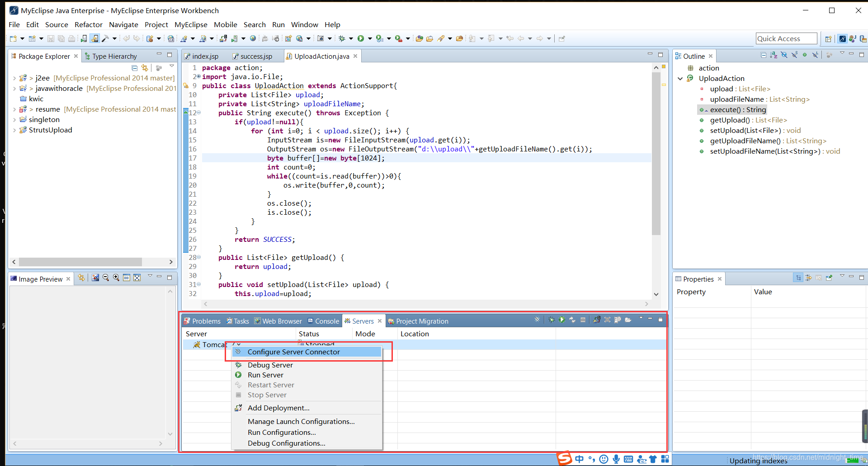The image size is (868, 466).
Task: Click the camera screenshot toolbar icon
Action: coord(321,38)
